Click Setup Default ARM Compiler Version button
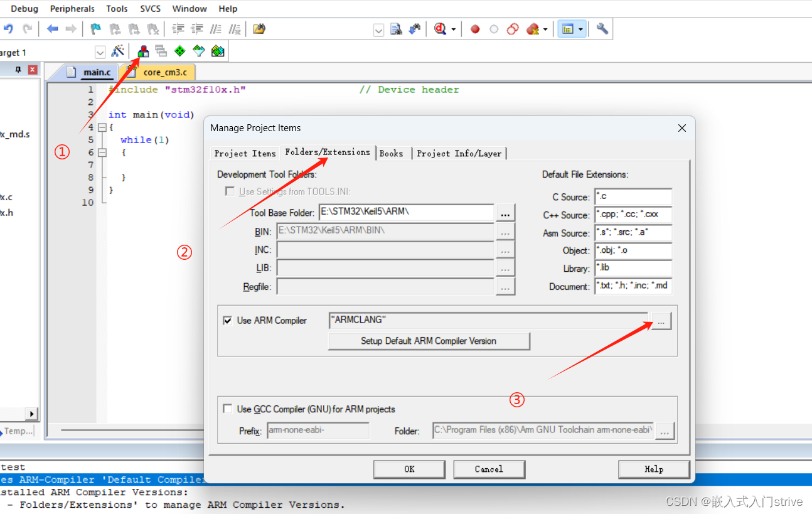The height and width of the screenshot is (514, 812). (x=429, y=341)
